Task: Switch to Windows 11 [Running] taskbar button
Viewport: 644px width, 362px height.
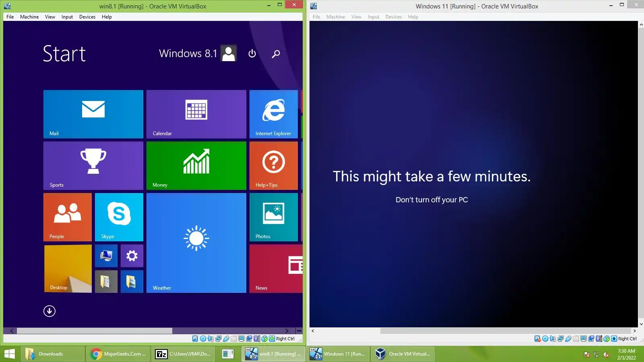Action: coord(338,354)
